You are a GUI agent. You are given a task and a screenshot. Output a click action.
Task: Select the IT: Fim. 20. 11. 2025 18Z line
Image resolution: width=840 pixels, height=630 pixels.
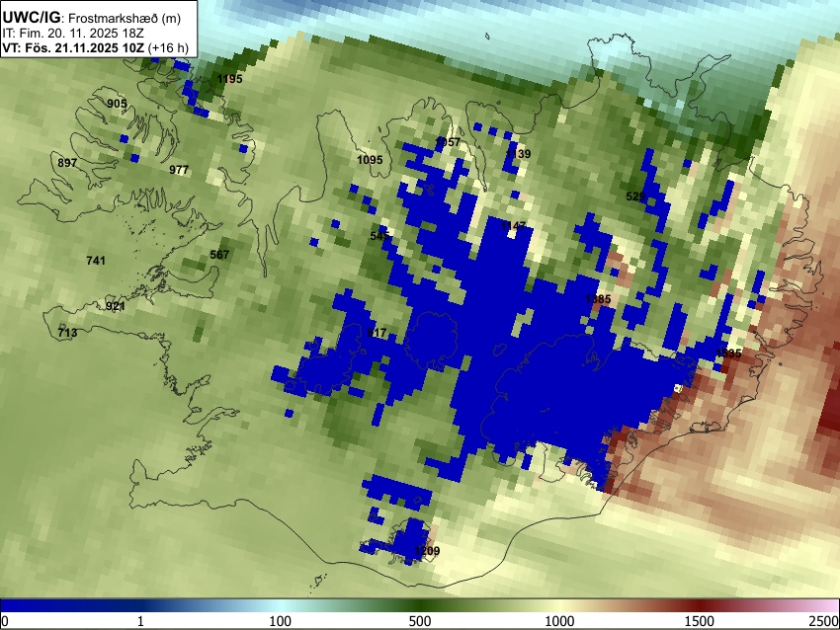pyautogui.click(x=72, y=33)
